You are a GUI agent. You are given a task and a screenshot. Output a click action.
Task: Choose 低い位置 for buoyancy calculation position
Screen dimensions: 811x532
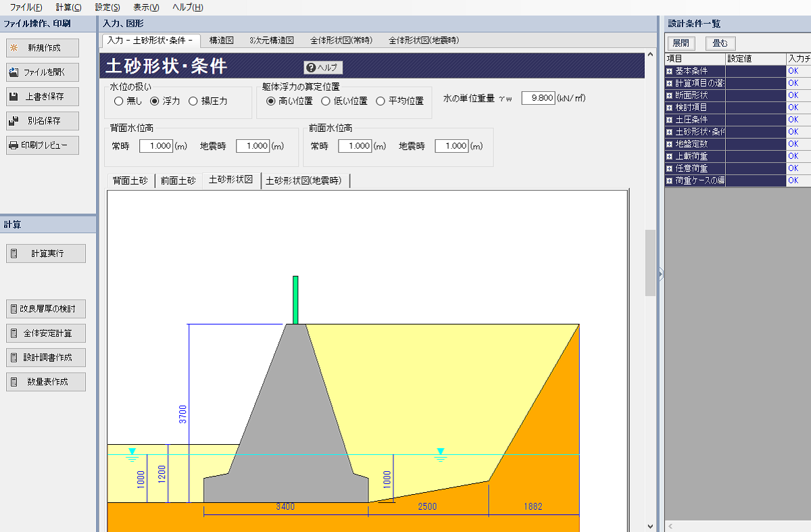326,101
